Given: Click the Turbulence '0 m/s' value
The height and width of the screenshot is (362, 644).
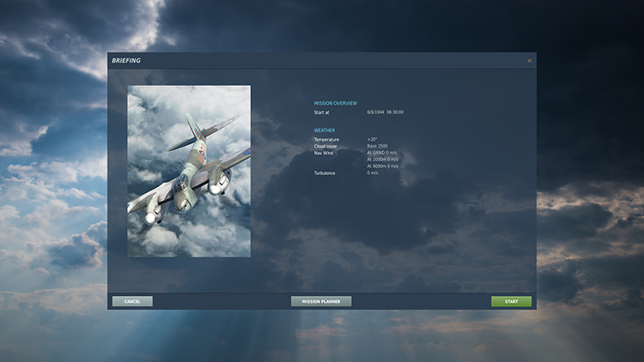Looking at the screenshot, I should (374, 173).
